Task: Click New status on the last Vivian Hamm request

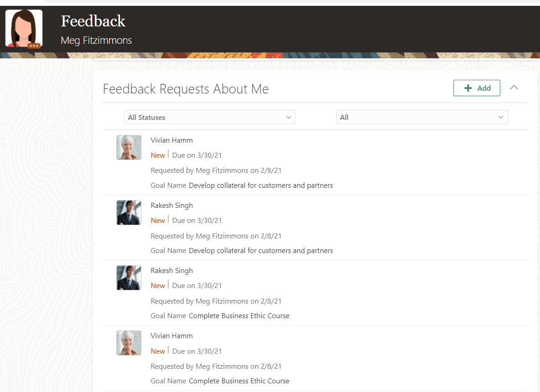Action: pyautogui.click(x=157, y=351)
